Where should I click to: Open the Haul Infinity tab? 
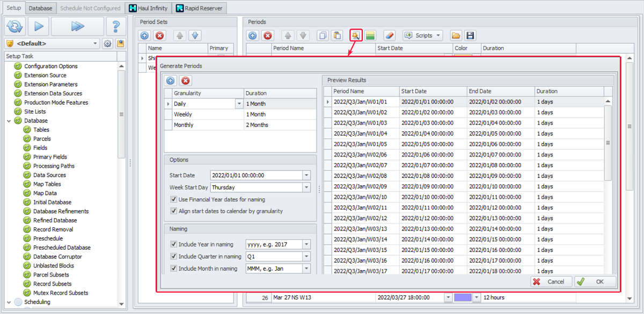tap(149, 9)
